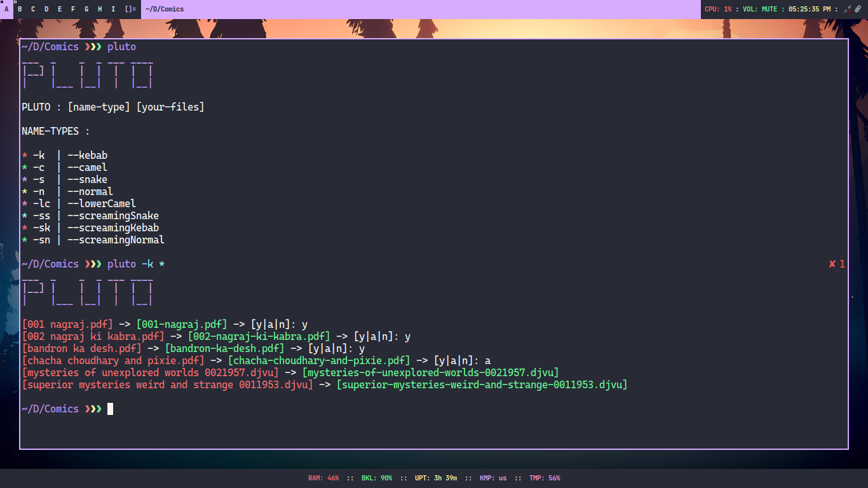Viewport: 868px width, 488px height.
Task: Switch to workspace tag C
Action: point(33,9)
